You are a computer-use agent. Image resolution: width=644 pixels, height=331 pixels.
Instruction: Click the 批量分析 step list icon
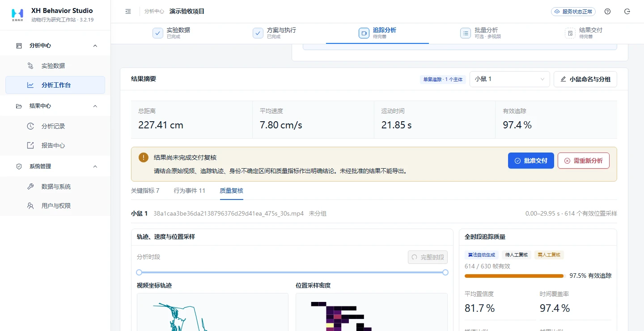[x=466, y=33]
